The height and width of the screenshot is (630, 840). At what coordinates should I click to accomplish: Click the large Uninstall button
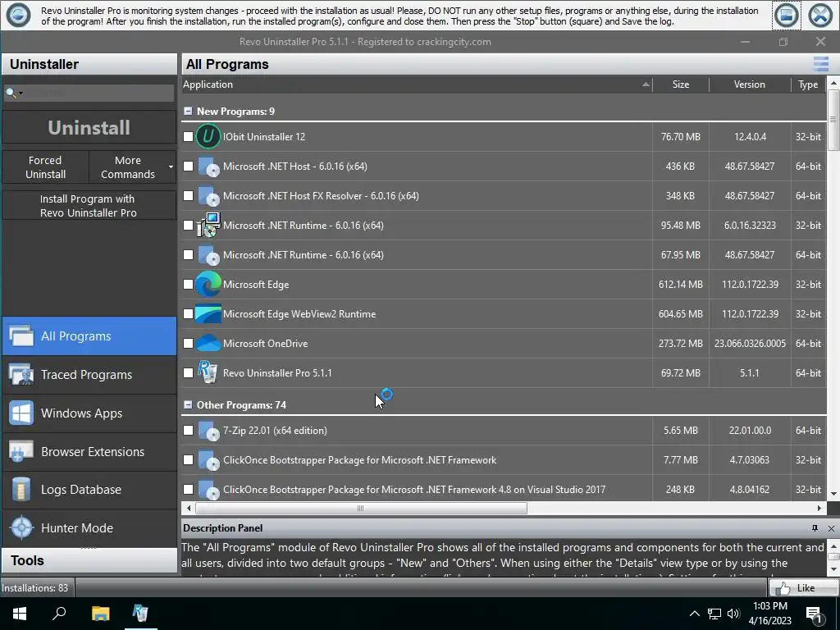(x=89, y=127)
